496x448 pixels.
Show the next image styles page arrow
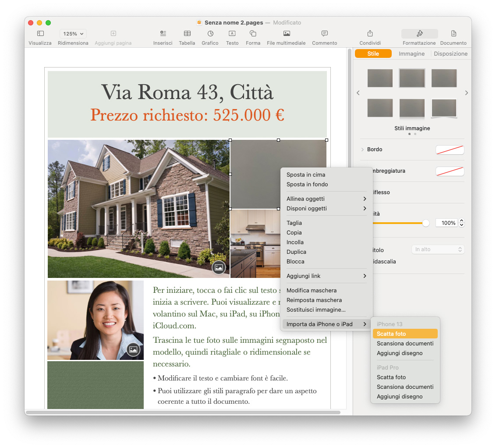tap(466, 93)
